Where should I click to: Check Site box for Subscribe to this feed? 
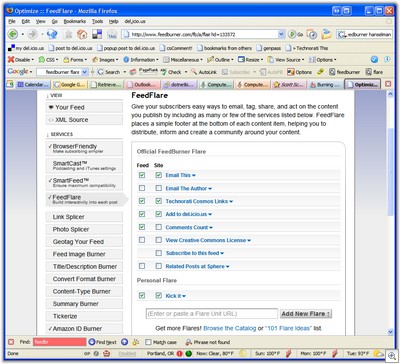point(159,253)
